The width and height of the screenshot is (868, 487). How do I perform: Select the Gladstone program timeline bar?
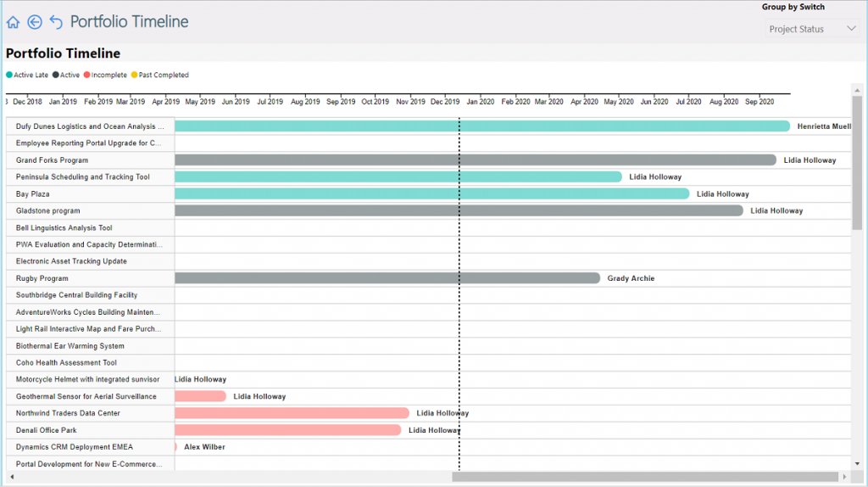pos(459,210)
